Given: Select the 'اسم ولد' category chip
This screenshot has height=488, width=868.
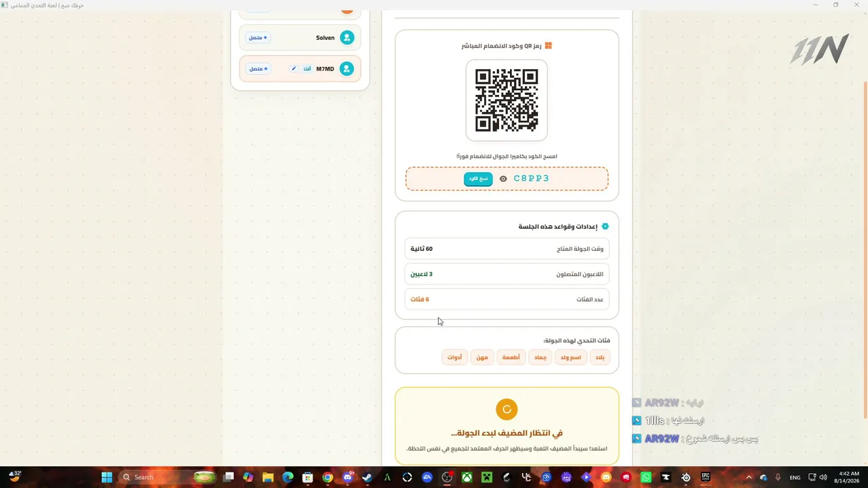Looking at the screenshot, I should (x=570, y=357).
